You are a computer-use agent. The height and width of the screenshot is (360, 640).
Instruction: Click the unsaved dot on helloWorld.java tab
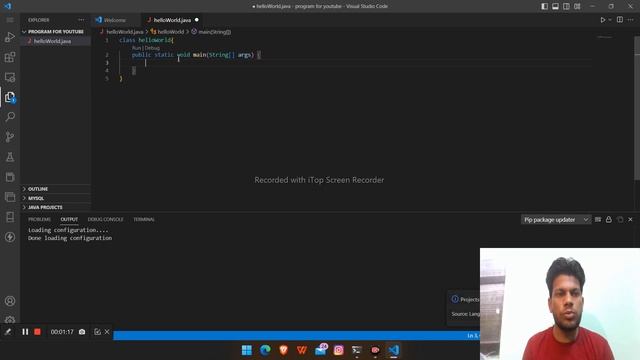click(x=197, y=20)
